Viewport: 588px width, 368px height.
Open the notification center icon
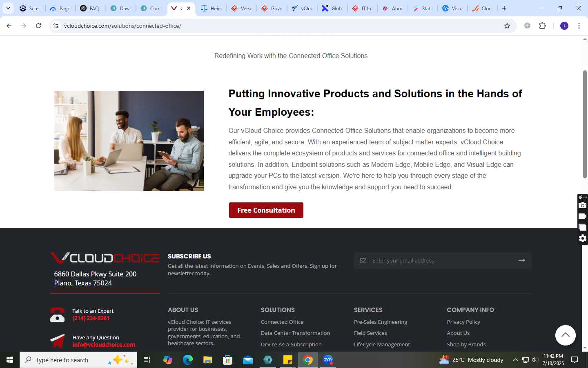575,360
